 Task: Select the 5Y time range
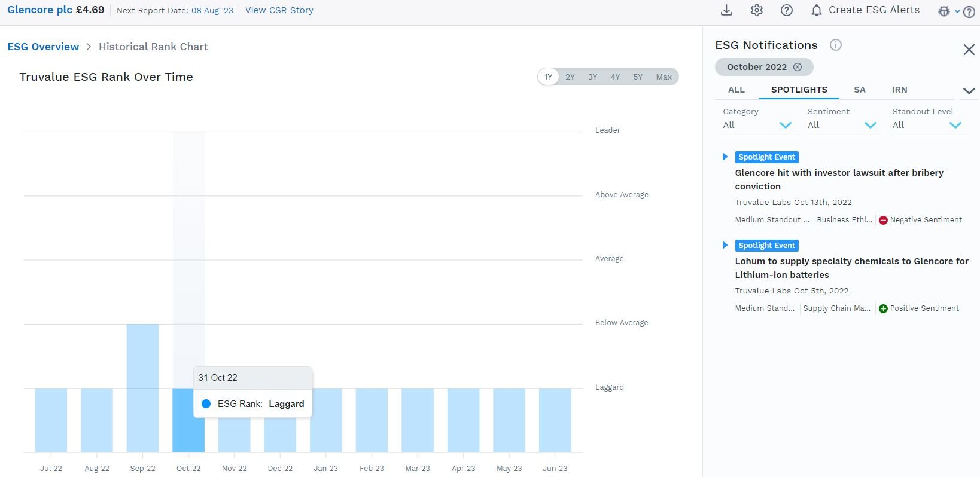click(638, 77)
